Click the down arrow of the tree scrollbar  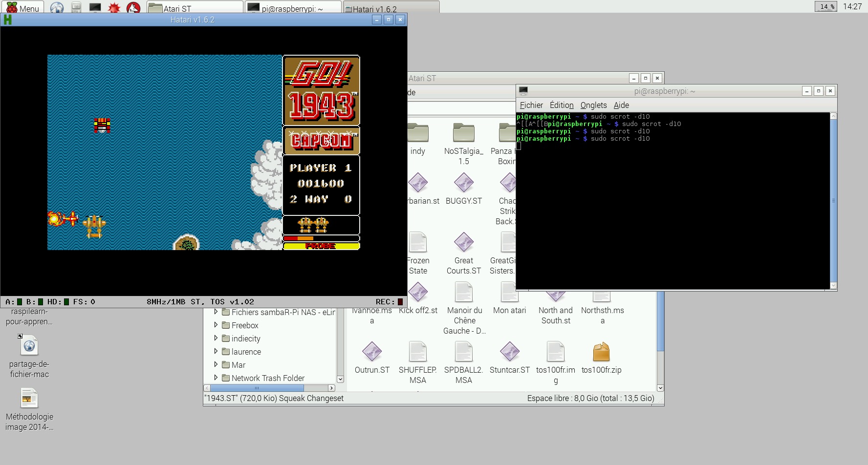click(340, 380)
